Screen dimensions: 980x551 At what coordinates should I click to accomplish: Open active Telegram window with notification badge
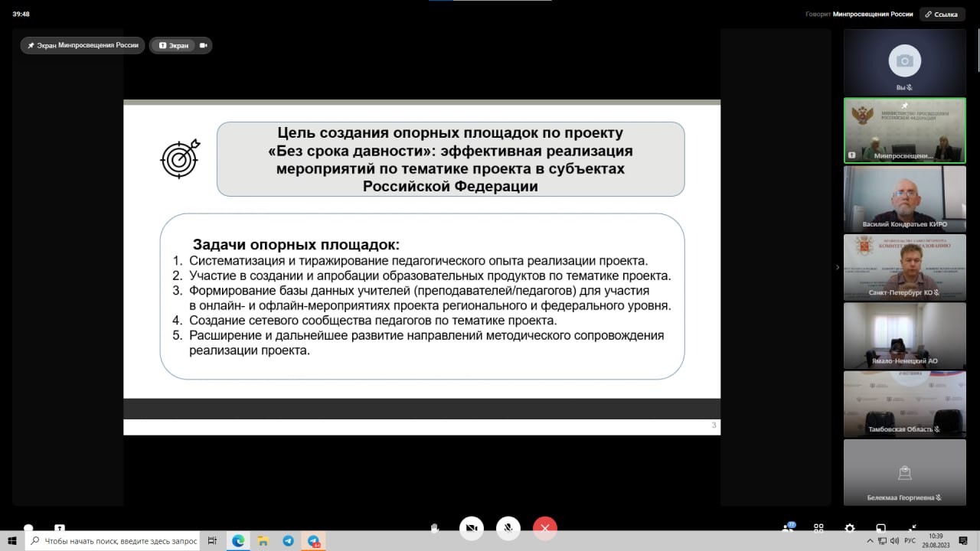[312, 540]
